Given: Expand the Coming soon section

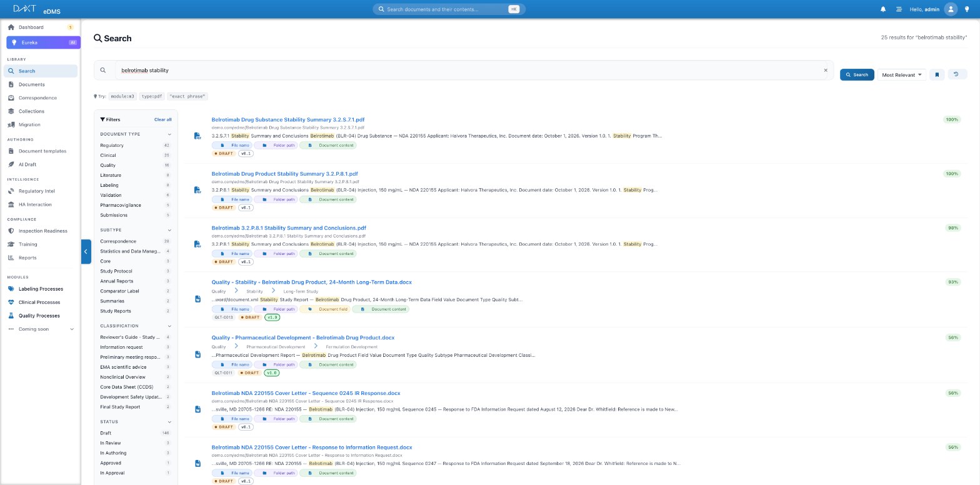Looking at the screenshot, I should 41,329.
